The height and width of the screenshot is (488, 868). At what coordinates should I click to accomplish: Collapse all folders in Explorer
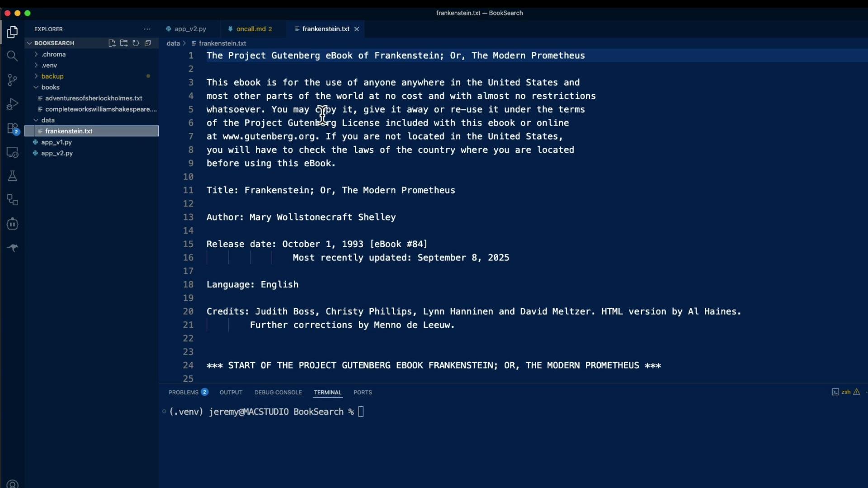[x=148, y=43]
